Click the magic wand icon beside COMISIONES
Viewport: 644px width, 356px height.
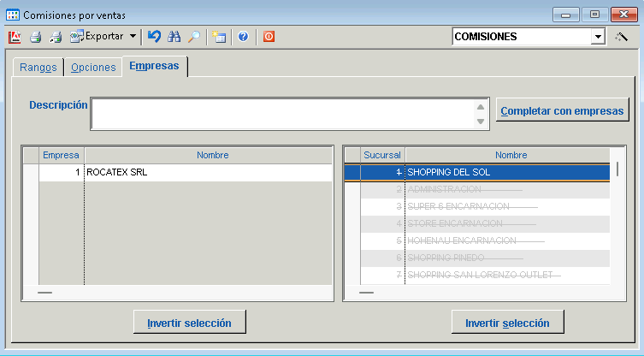[622, 37]
